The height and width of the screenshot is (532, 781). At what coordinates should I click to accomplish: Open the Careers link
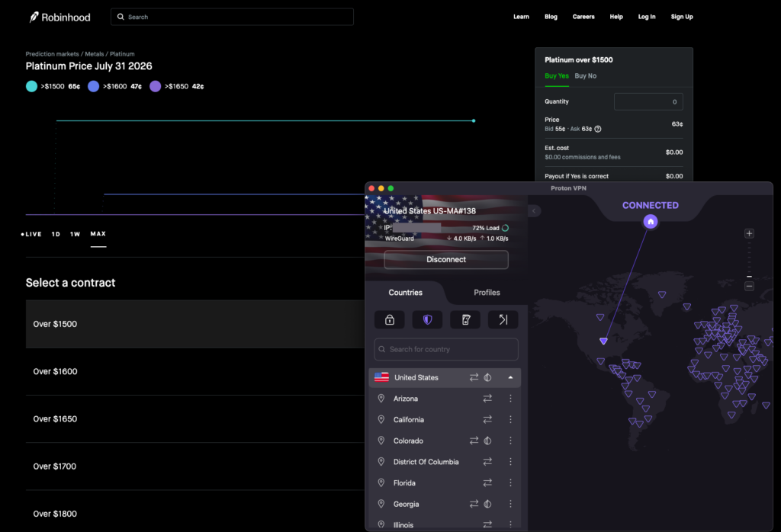(x=583, y=17)
